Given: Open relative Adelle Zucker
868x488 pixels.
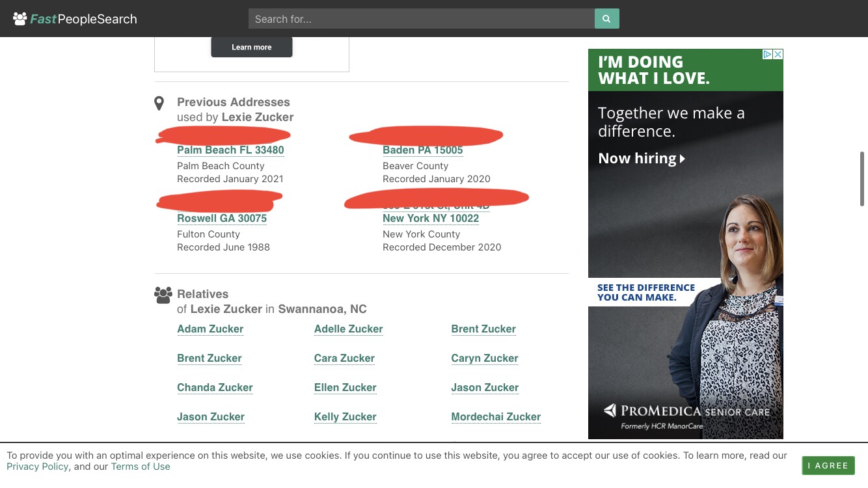Looking at the screenshot, I should [349, 329].
